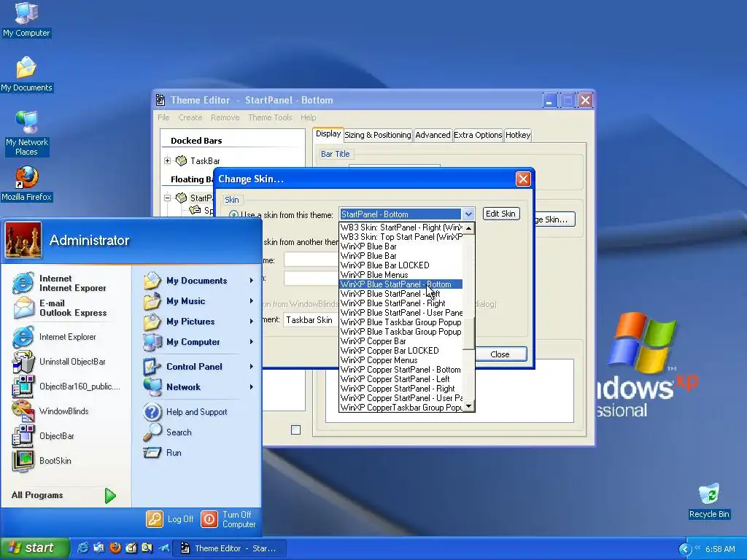The image size is (747, 560).
Task: Click the 6:58 AM taskbar clock
Action: pos(720,549)
